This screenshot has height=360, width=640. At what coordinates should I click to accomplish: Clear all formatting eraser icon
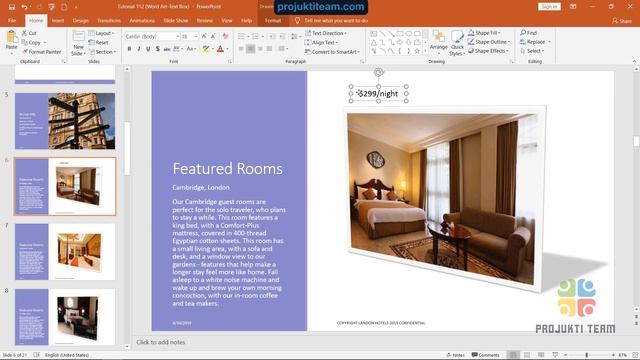(225, 36)
